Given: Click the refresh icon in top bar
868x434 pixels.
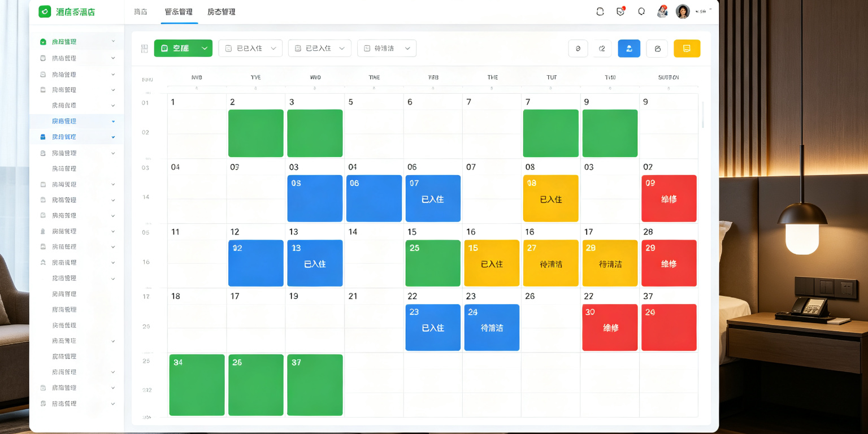Looking at the screenshot, I should click(x=600, y=11).
